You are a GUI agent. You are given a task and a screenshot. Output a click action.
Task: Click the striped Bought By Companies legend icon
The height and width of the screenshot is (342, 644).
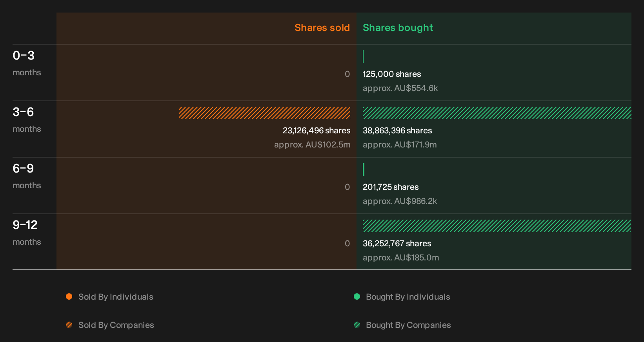pyautogui.click(x=357, y=325)
